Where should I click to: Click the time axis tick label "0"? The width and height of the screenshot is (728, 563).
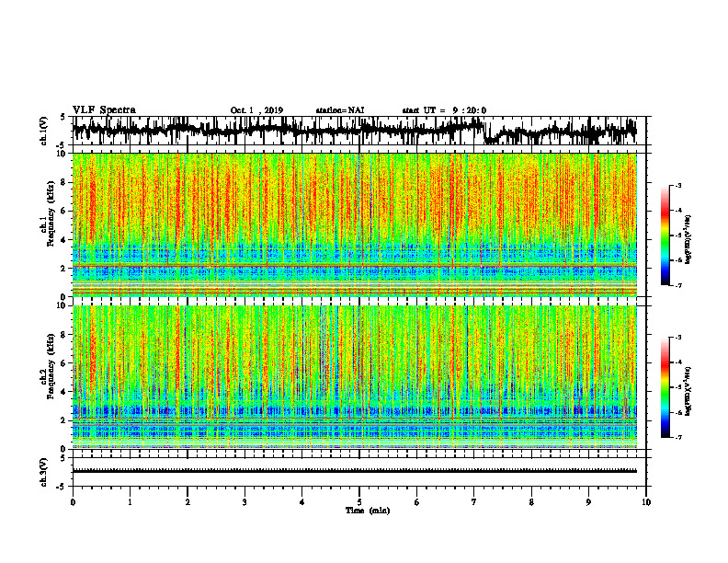[73, 502]
